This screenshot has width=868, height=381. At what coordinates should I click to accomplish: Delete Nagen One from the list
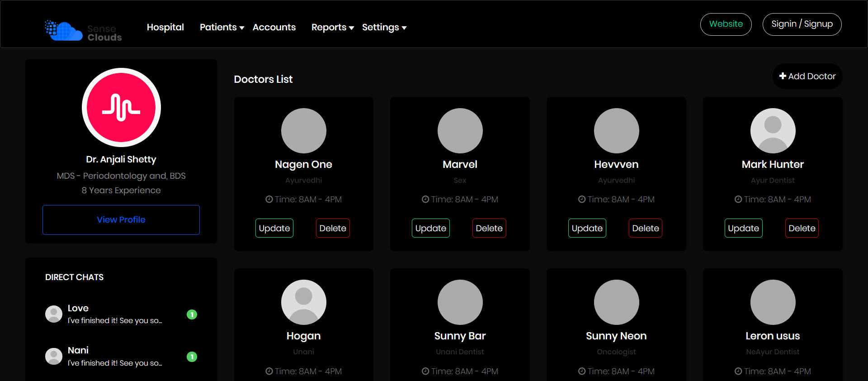[333, 228]
